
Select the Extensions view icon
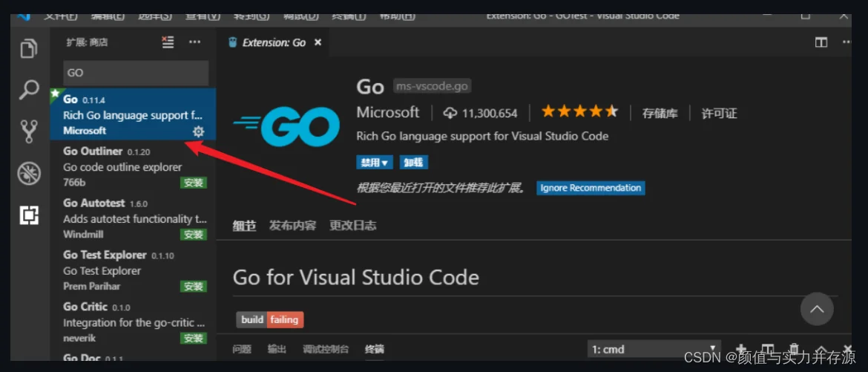pos(30,215)
